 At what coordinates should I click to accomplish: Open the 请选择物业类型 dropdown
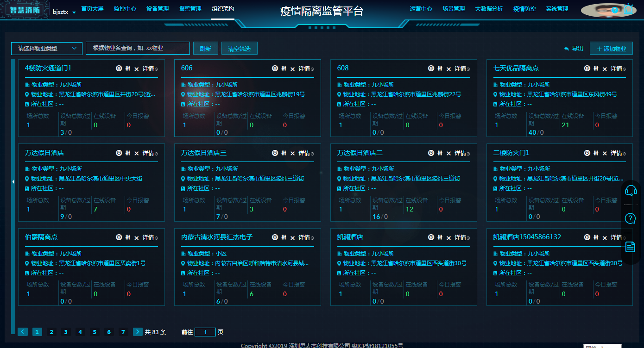(x=47, y=49)
